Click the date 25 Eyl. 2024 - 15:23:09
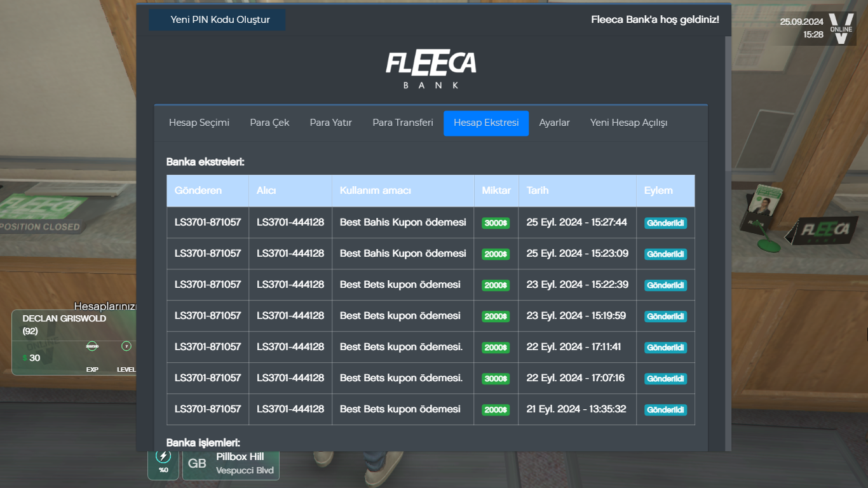Screen dimensions: 868x488 point(578,254)
